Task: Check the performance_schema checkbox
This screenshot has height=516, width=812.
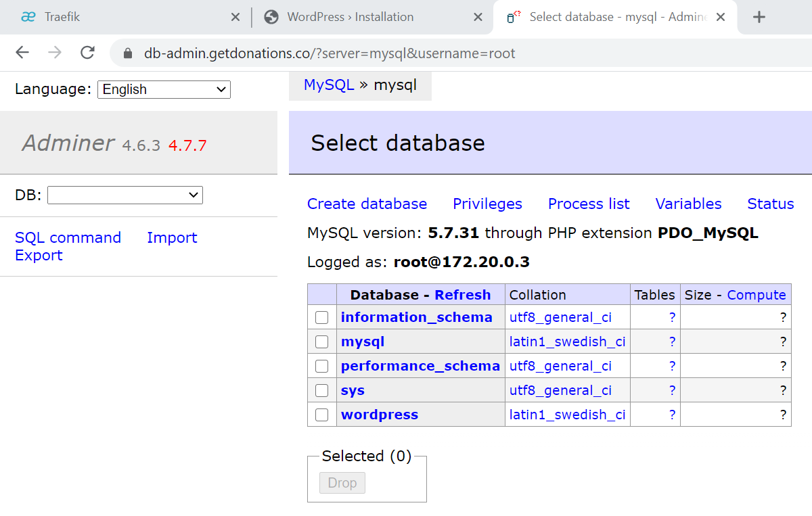Action: click(x=322, y=366)
